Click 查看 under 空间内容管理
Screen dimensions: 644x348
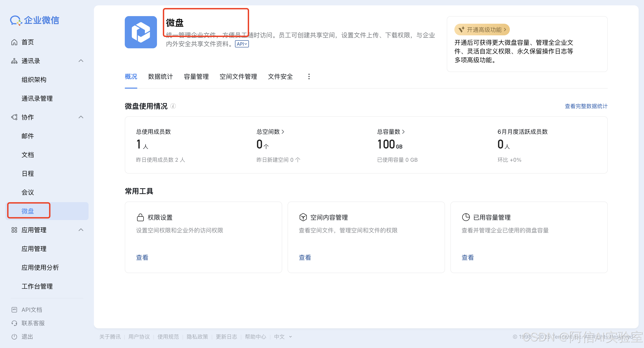(x=305, y=257)
